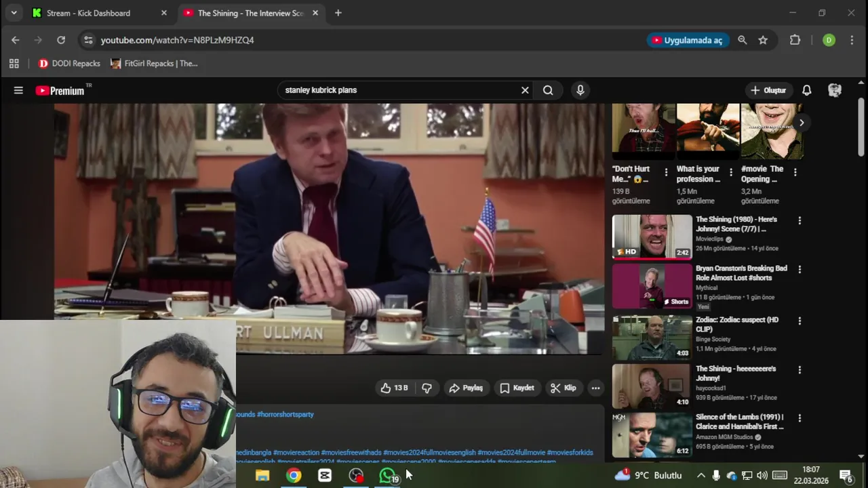Open options for Silence of the Lambs video

tap(800, 419)
